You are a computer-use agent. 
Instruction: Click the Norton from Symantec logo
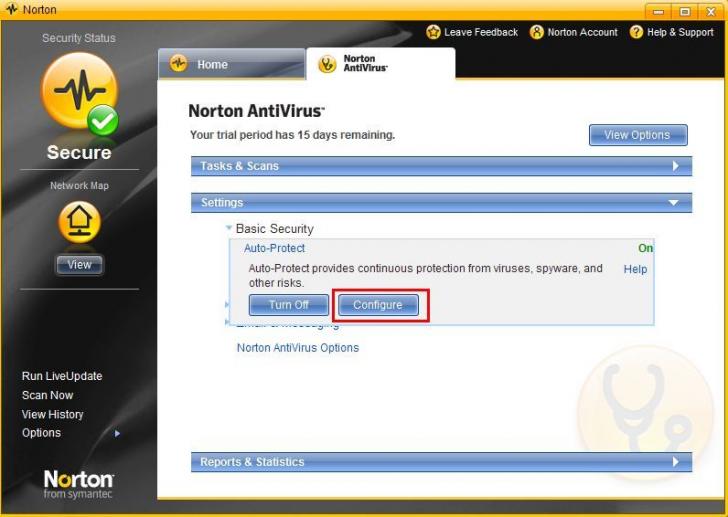78,484
